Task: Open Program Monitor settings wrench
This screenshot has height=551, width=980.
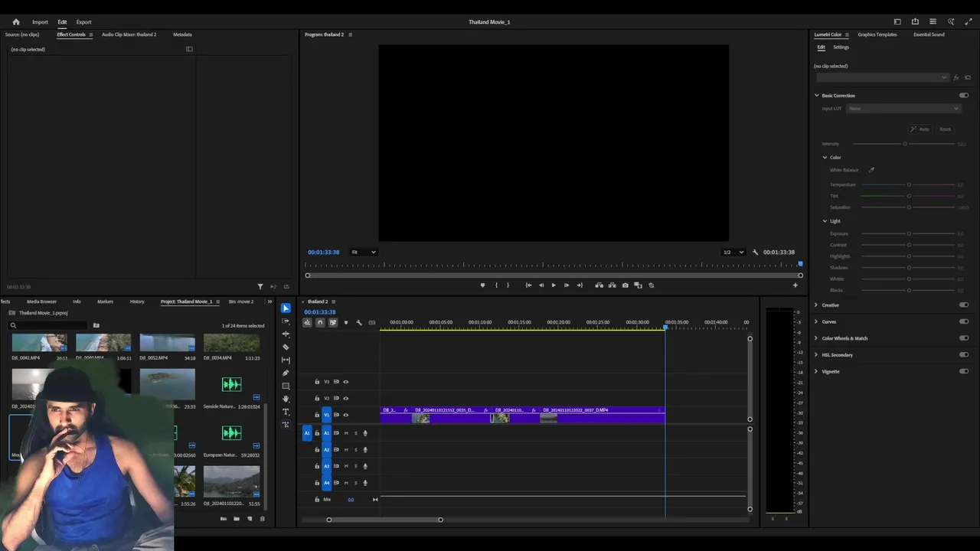Action: point(755,252)
